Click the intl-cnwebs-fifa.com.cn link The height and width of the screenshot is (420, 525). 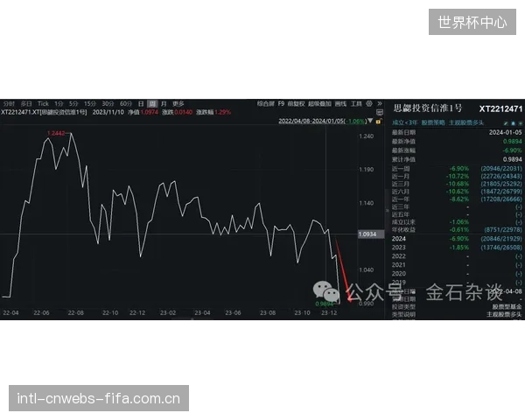click(x=99, y=398)
